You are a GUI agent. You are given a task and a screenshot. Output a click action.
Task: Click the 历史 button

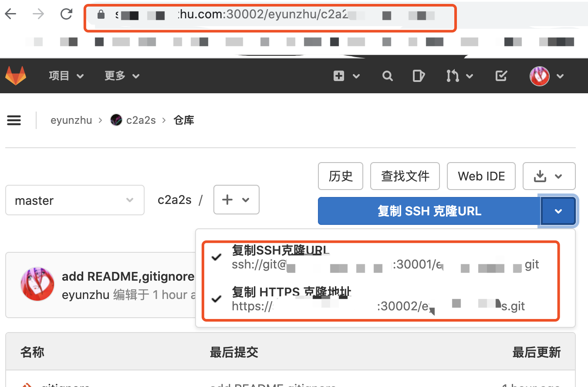point(341,176)
